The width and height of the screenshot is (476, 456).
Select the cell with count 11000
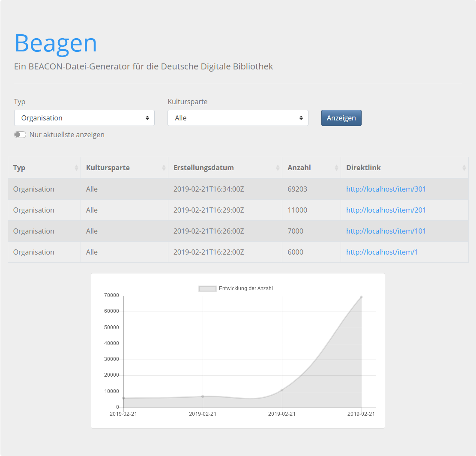tap(311, 210)
